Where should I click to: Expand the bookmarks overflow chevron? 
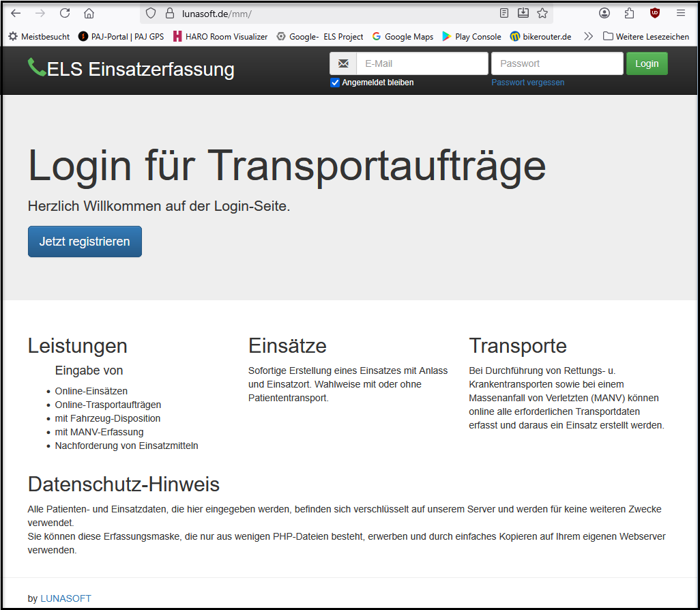(588, 36)
